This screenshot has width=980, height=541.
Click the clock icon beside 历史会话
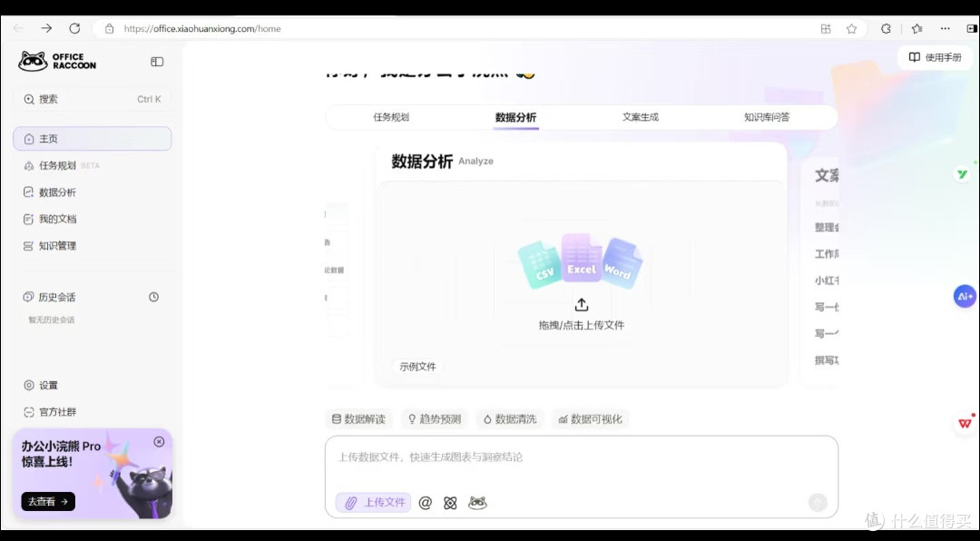(x=153, y=297)
